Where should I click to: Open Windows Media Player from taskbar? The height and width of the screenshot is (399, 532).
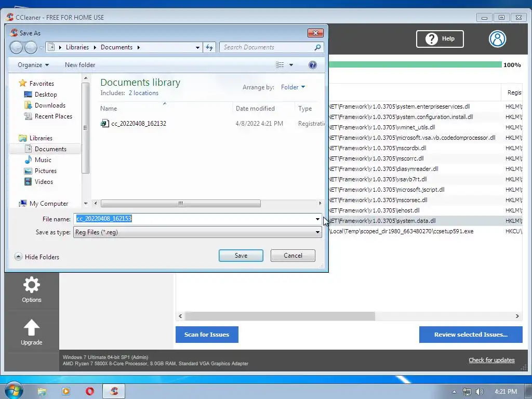[66, 392]
